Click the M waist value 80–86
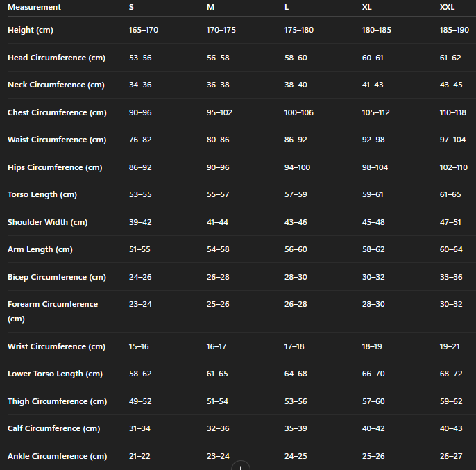This screenshot has height=470, width=476. [x=217, y=140]
